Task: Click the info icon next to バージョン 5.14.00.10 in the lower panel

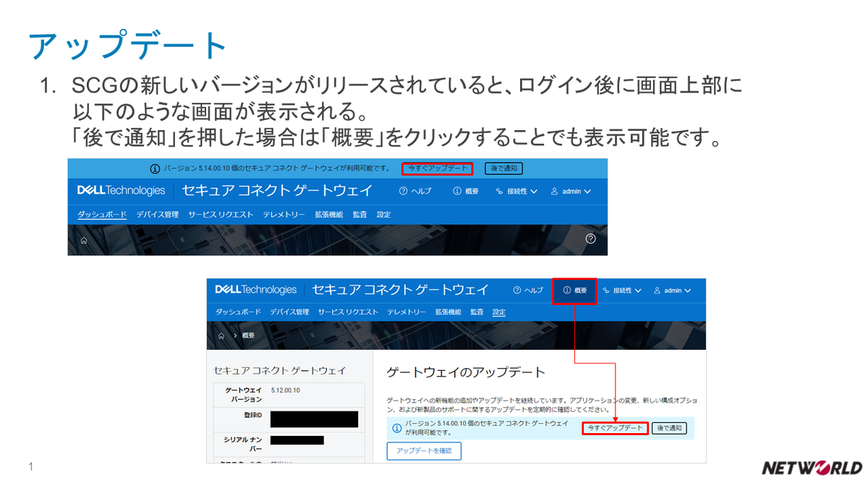Action: click(x=396, y=428)
